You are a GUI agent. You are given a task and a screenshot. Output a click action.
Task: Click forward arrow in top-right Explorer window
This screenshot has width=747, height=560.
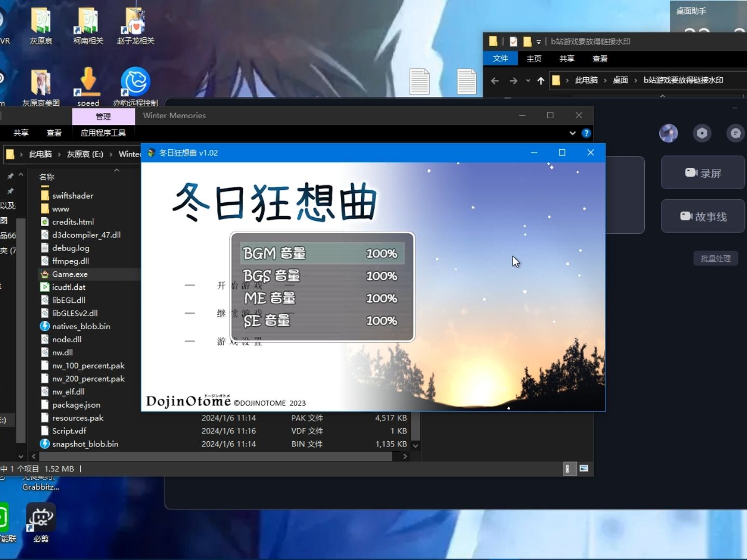pyautogui.click(x=513, y=80)
